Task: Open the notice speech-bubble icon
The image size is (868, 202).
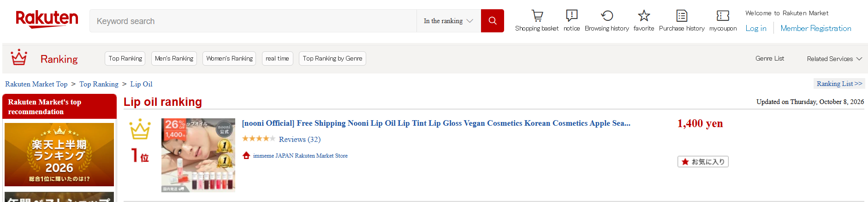Action: 571,16
